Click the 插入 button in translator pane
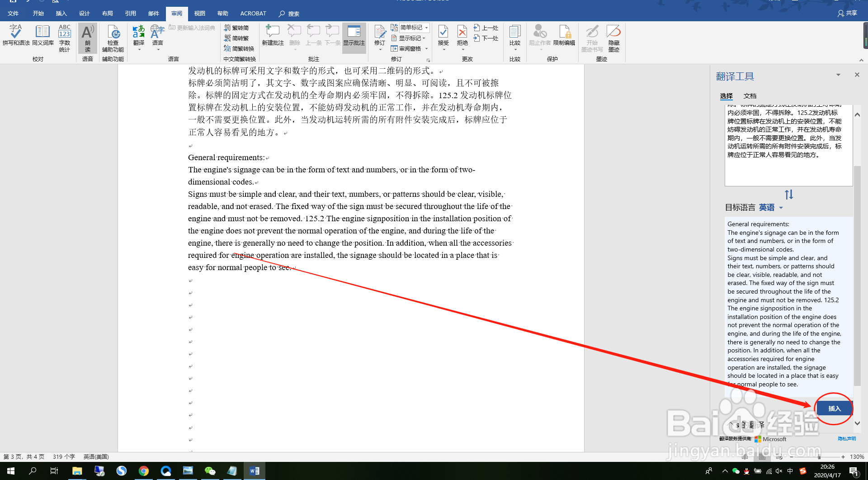868x480 pixels. tap(834, 409)
